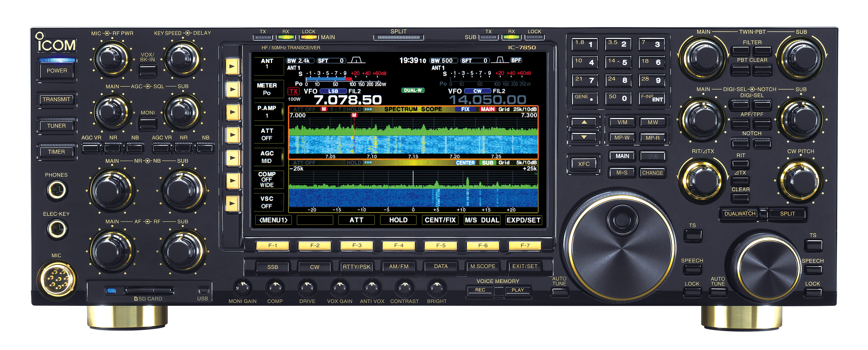Screen dimensions: 868x350
Task: Activate the TUNER button
Action: point(57,126)
